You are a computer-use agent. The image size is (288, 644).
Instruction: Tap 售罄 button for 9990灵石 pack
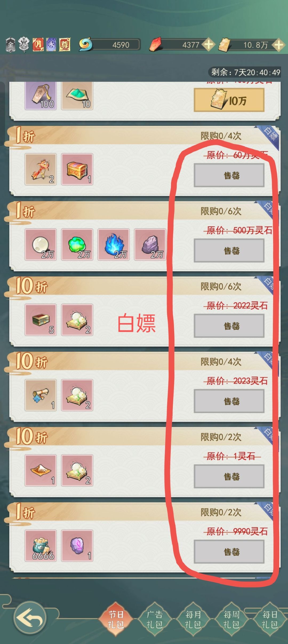click(229, 552)
